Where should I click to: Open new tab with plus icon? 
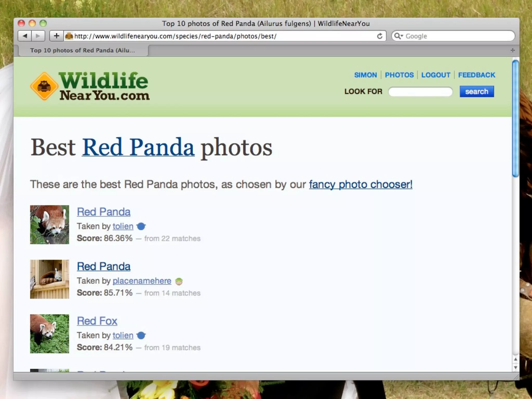tap(512, 50)
